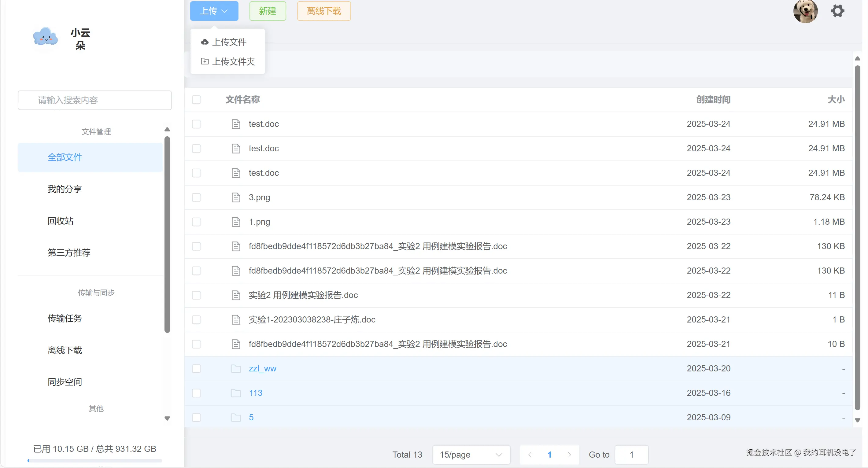Open 回收站 in the sidebar

click(61, 221)
